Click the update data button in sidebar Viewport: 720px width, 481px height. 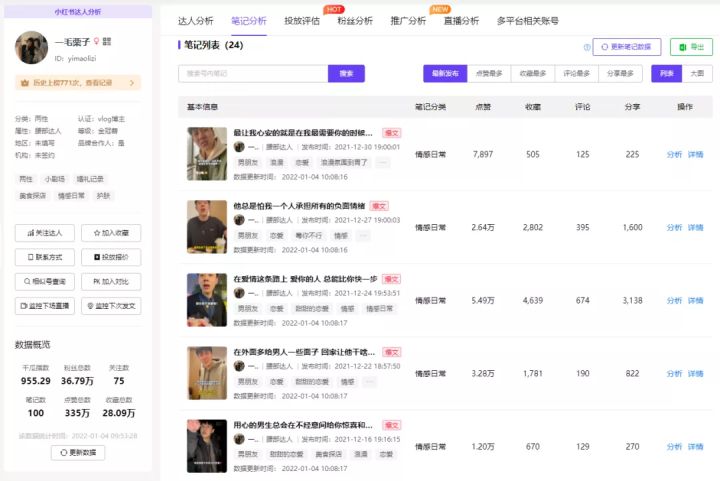point(78,453)
